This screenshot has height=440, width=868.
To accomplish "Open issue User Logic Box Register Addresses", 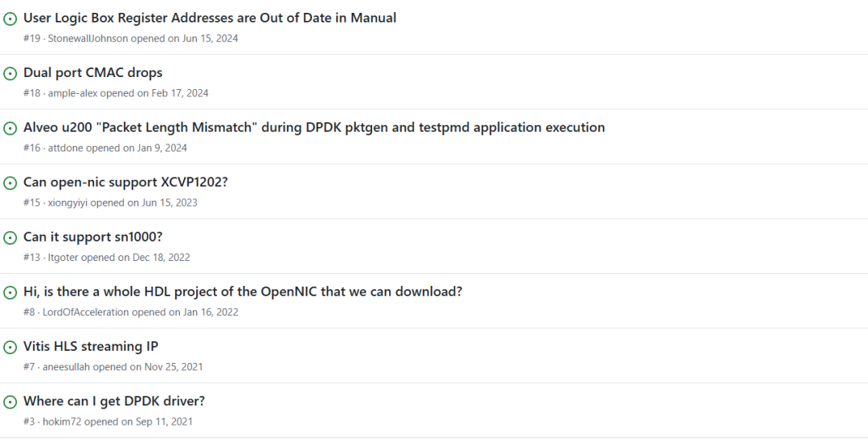I will [x=210, y=18].
